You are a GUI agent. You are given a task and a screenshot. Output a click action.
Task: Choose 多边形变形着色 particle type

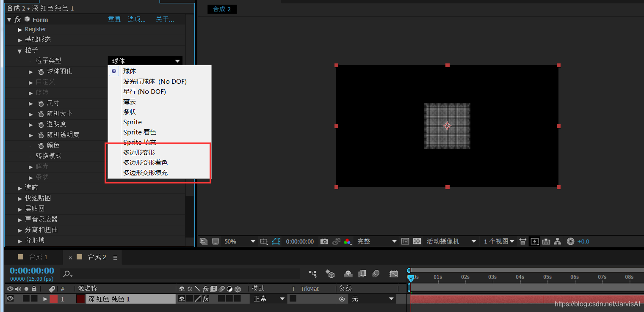pos(146,163)
